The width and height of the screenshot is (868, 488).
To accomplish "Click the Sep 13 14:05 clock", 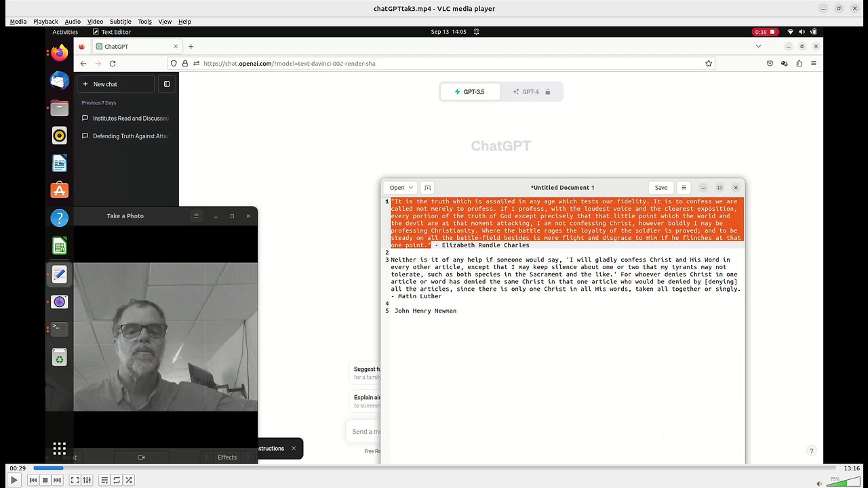I will coord(448,32).
